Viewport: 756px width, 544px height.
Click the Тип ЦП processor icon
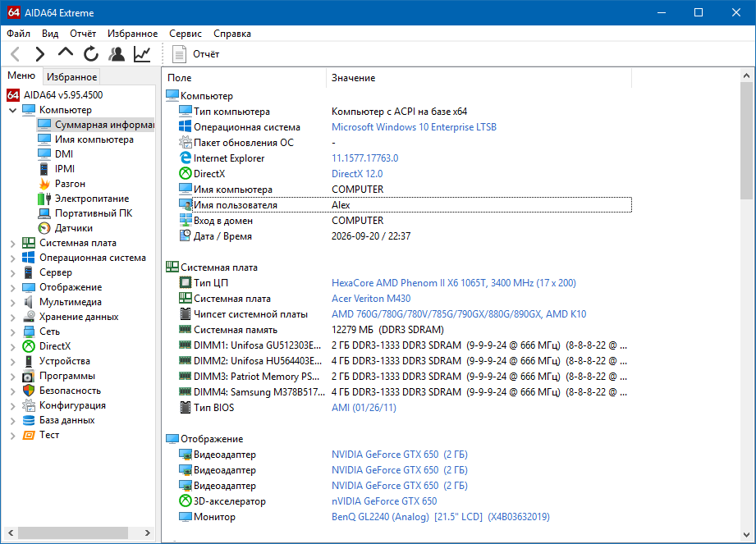186,282
